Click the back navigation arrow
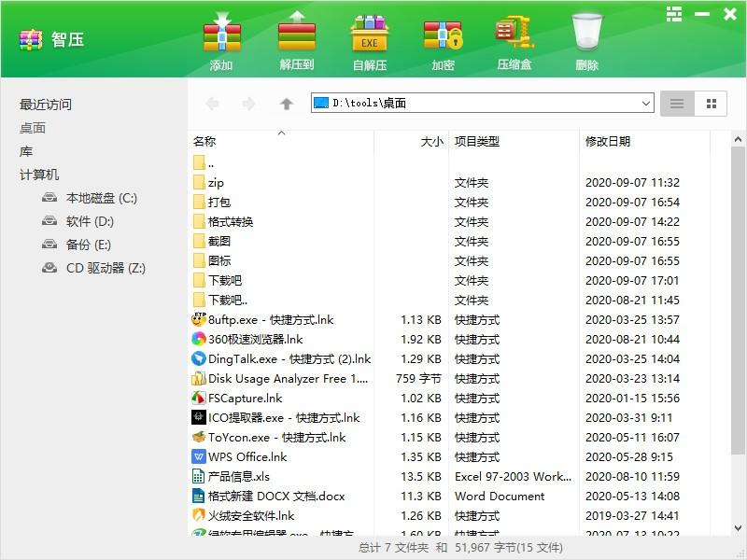Screen dimensions: 747x560 [212, 104]
